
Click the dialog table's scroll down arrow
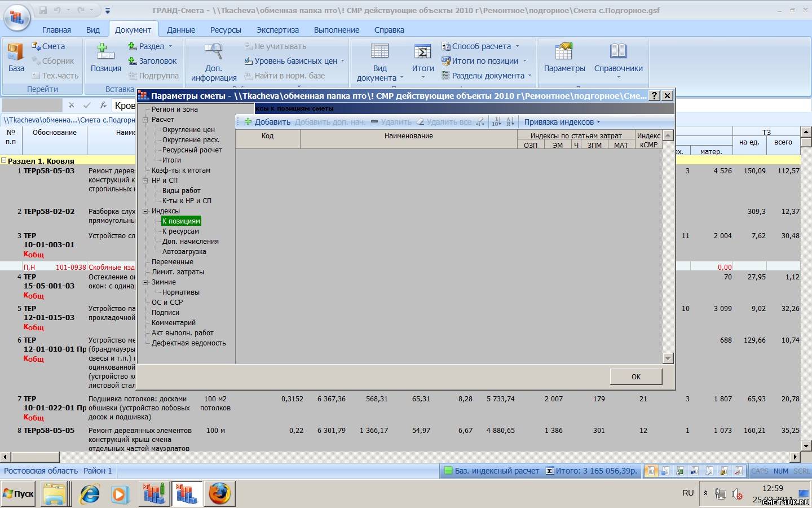(668, 358)
